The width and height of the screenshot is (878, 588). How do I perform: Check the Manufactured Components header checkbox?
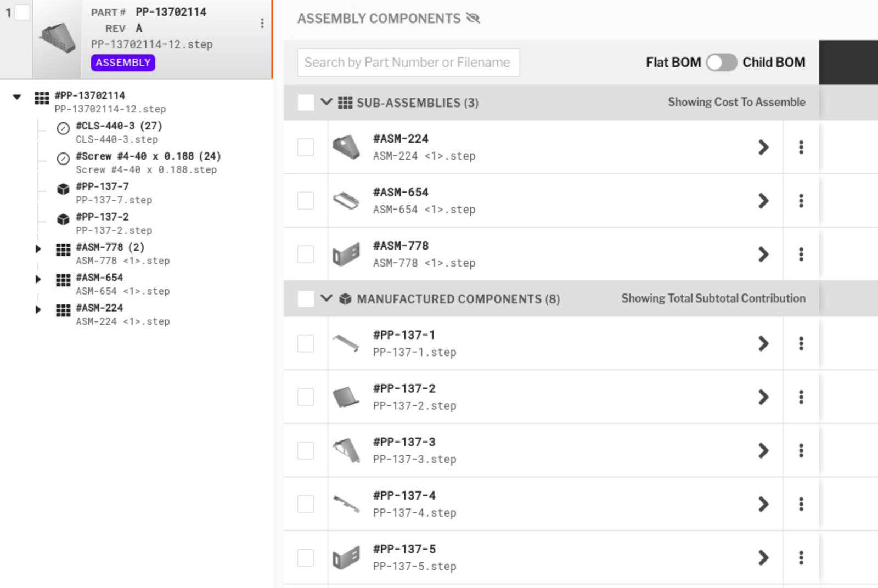pyautogui.click(x=306, y=299)
